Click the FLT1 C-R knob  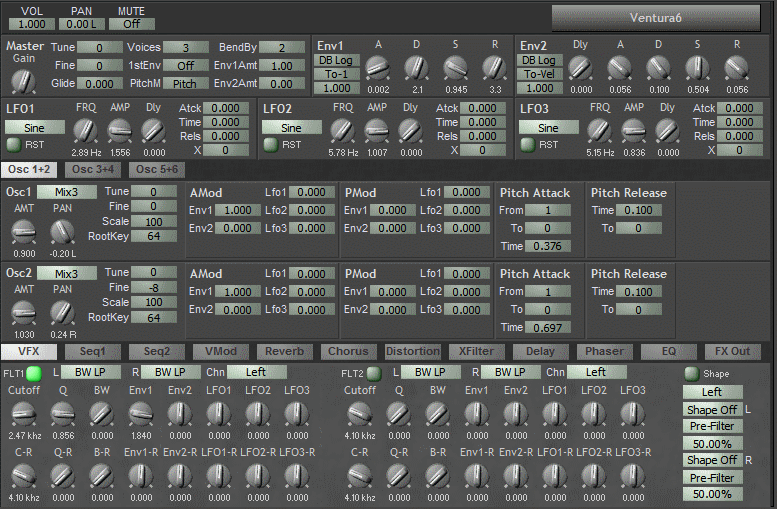pos(24,476)
